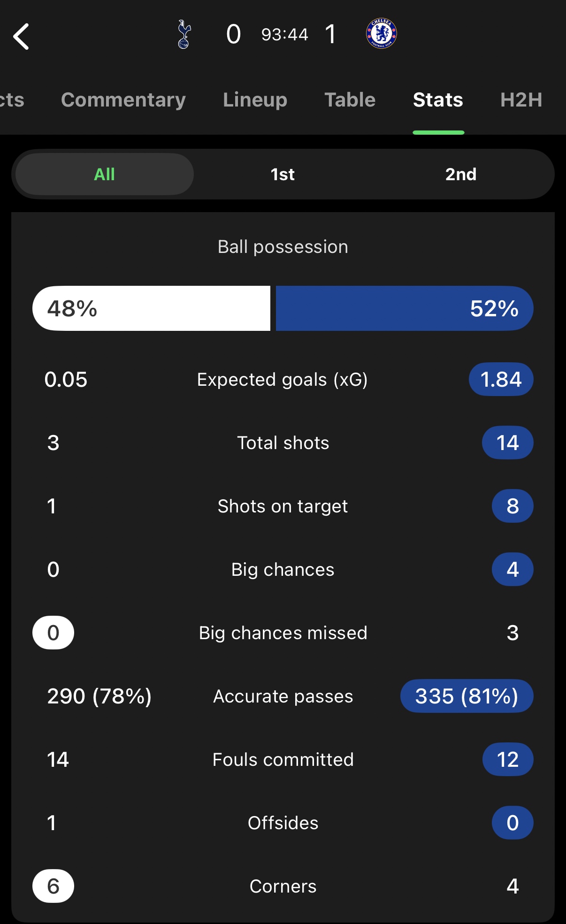This screenshot has width=566, height=924.
Task: Tap the Expected goals (xG) label
Action: (x=282, y=380)
